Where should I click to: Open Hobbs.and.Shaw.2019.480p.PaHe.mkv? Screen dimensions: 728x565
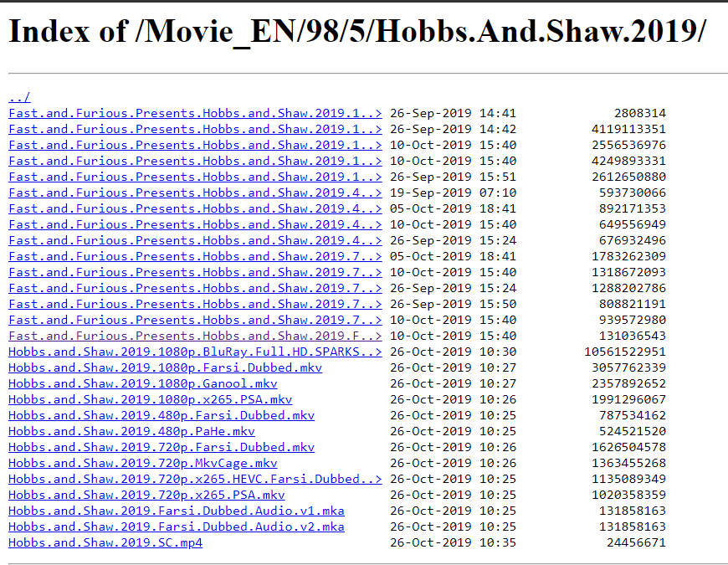(132, 431)
